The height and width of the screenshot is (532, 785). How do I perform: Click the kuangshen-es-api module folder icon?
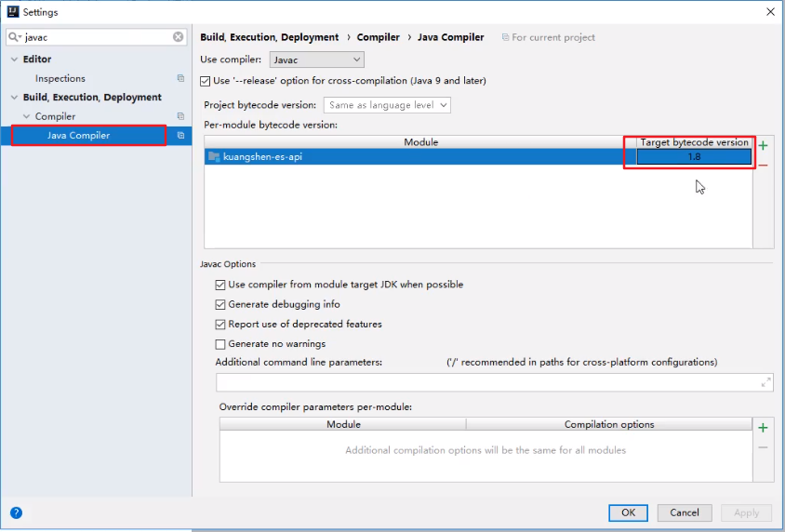point(214,157)
